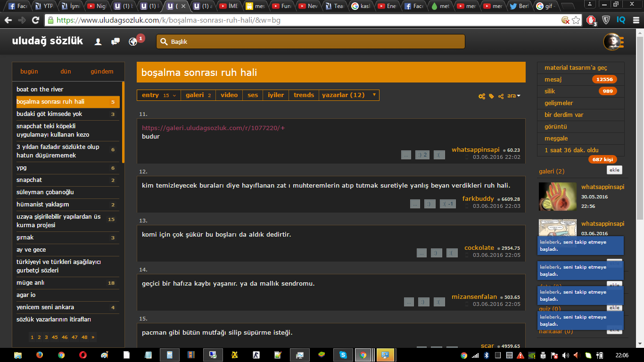Open topic settings gears icon
This screenshot has height=362, width=644.
tap(481, 96)
